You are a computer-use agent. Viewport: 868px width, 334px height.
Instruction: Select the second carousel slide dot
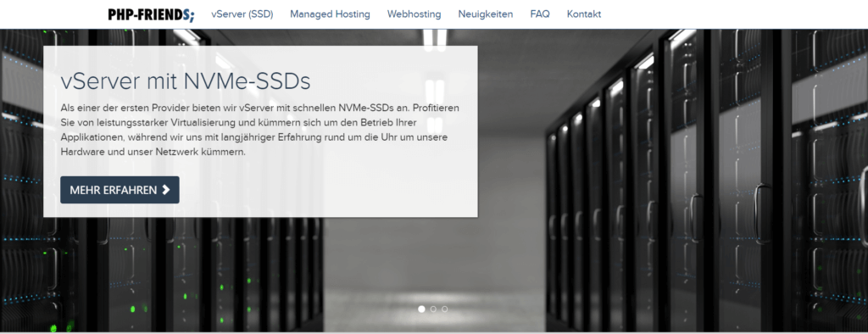433,309
